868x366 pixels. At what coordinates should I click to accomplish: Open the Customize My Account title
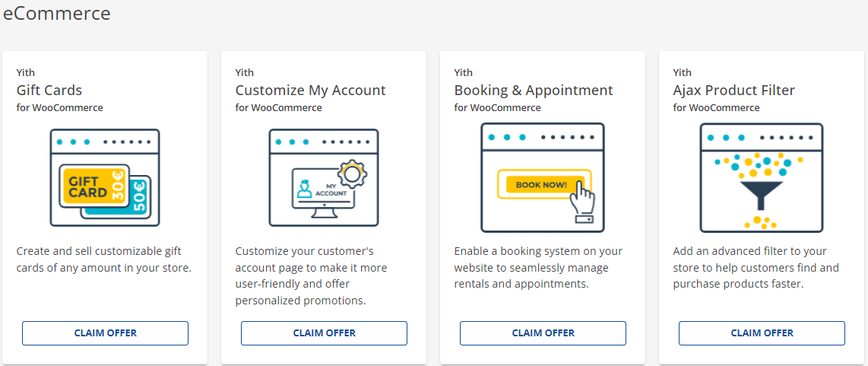pyautogui.click(x=310, y=91)
